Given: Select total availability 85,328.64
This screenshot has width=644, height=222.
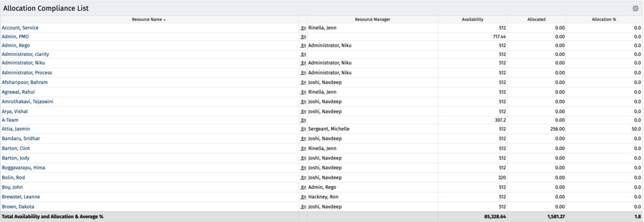Looking at the screenshot, I should [494, 217].
